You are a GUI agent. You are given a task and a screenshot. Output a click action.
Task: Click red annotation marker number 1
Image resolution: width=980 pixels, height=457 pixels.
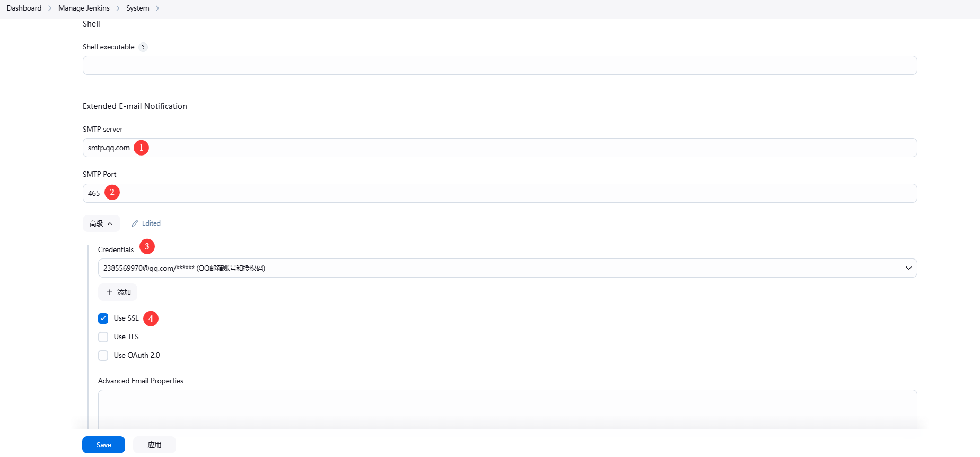point(141,148)
